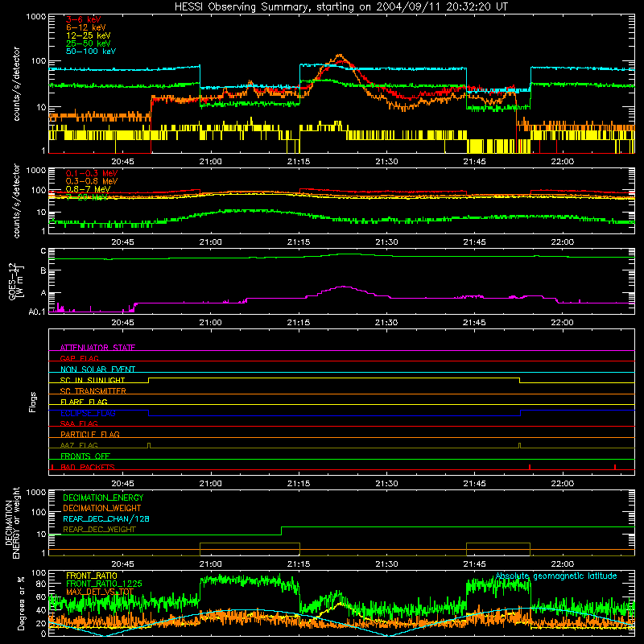Click the GAP_FLAG label

(79, 358)
